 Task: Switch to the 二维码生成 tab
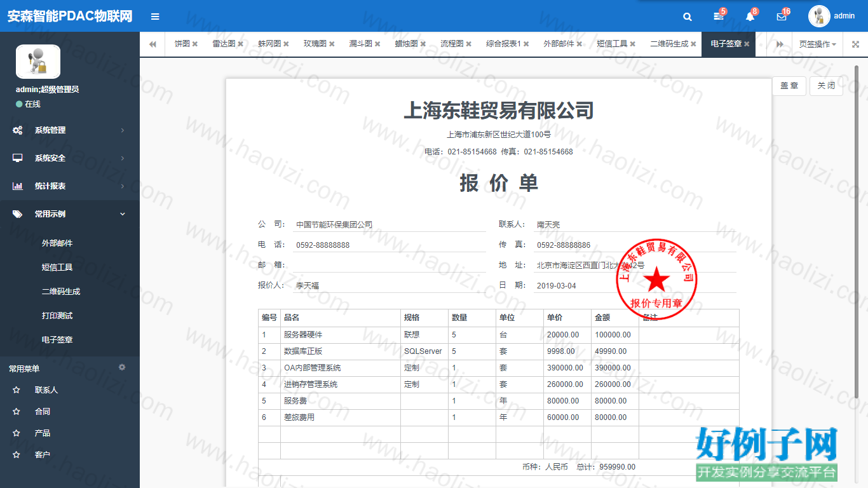(669, 44)
